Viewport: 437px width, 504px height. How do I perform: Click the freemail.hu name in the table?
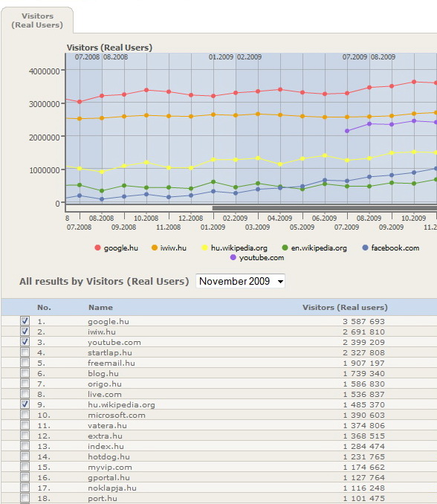pyautogui.click(x=111, y=363)
